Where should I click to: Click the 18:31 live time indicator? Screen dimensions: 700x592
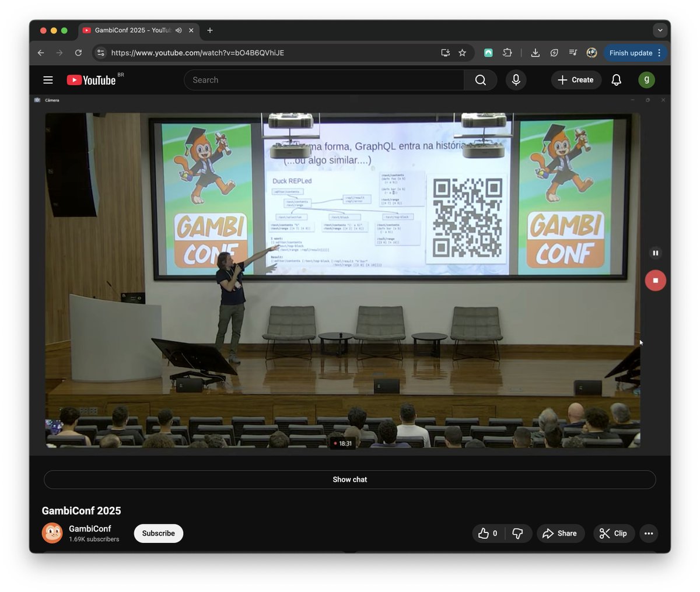click(343, 443)
